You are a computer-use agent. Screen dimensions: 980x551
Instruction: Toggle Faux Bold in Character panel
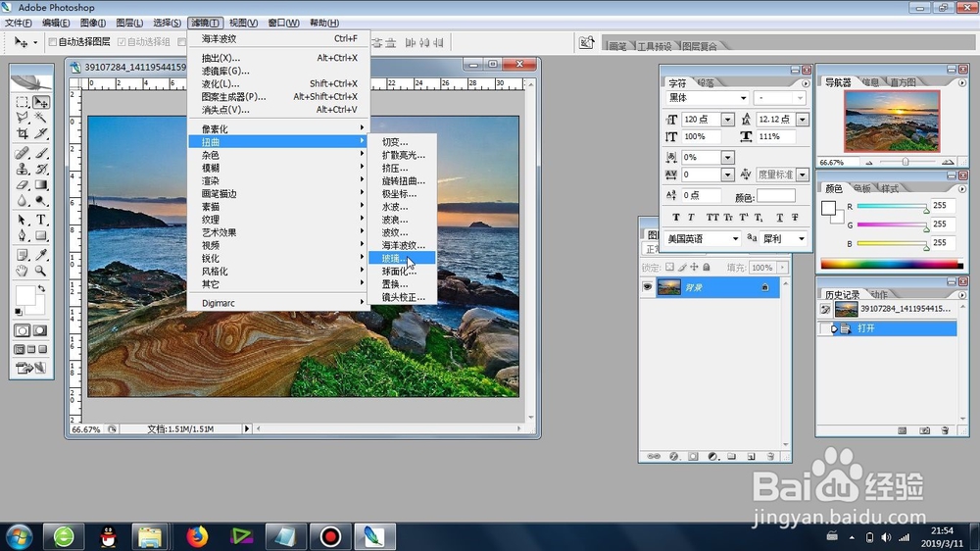675,217
